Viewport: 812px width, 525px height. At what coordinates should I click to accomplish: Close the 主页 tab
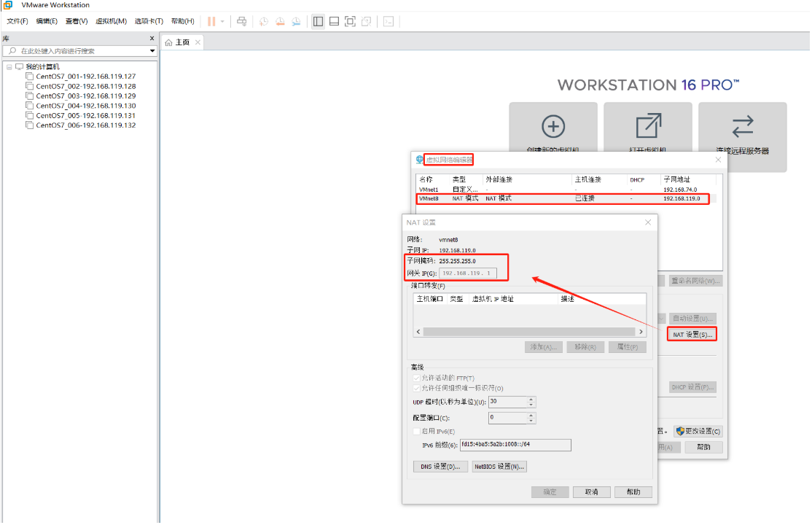[198, 42]
